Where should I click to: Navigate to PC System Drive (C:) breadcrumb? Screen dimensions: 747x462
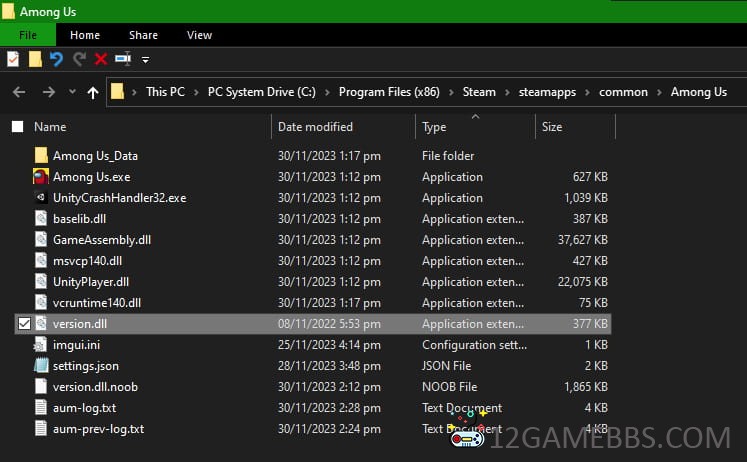pyautogui.click(x=262, y=92)
